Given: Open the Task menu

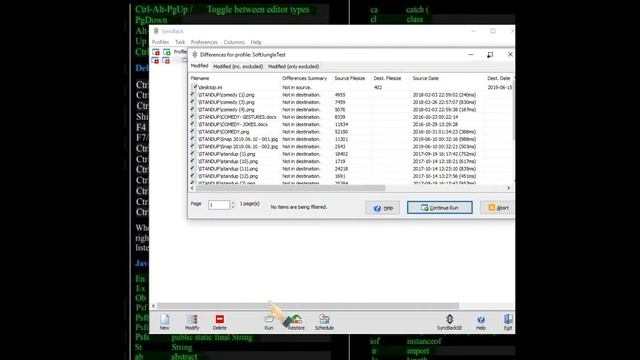Looking at the screenshot, I should 180,42.
